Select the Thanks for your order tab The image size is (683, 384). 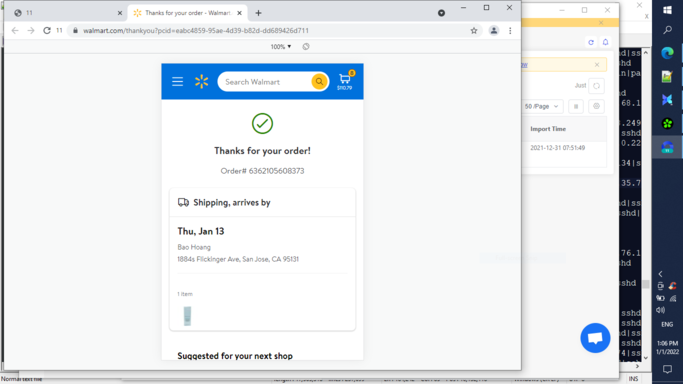coord(187,13)
